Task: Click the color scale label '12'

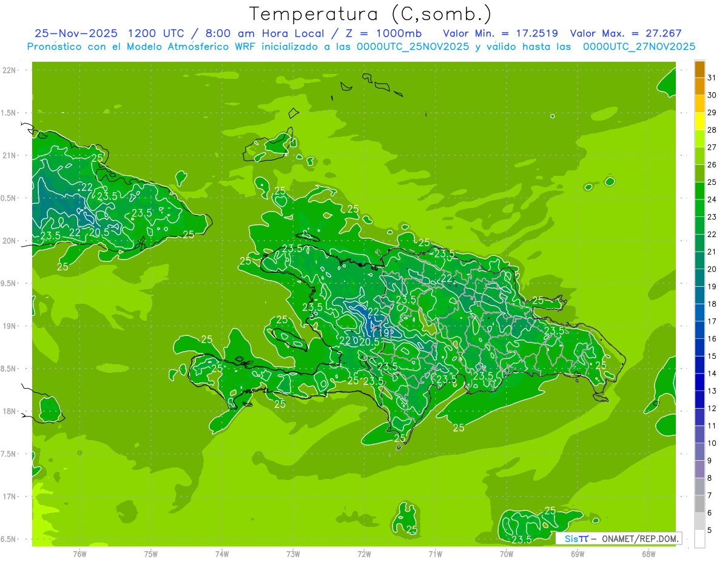Action: click(712, 408)
